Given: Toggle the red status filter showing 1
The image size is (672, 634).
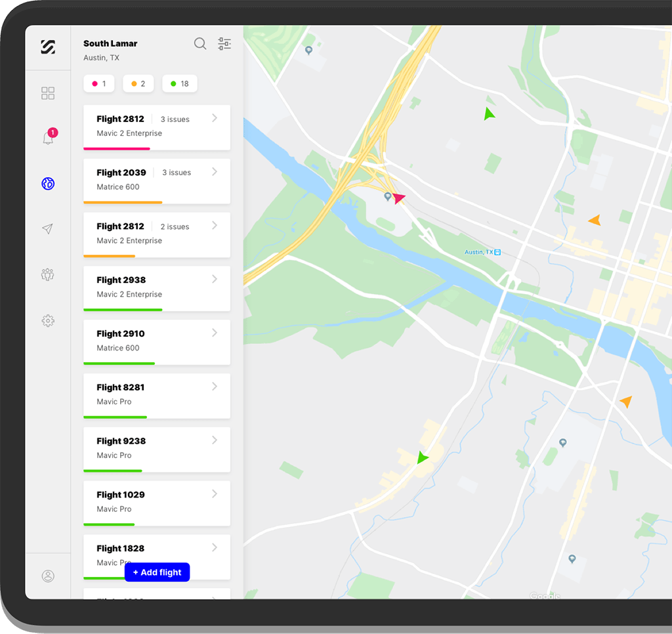Looking at the screenshot, I should 99,84.
